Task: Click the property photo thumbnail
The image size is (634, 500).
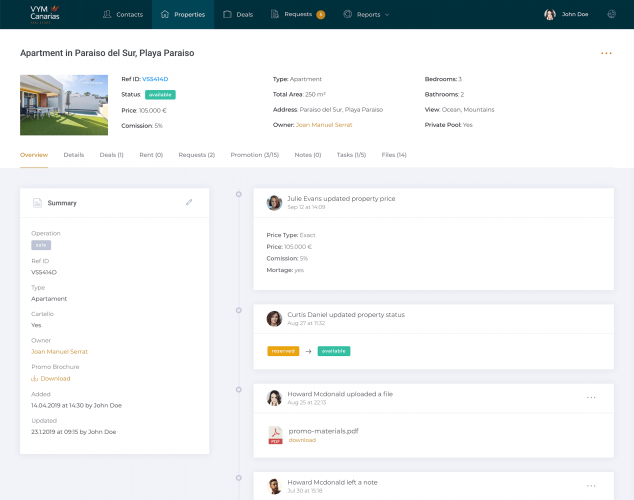Action: coord(64,105)
